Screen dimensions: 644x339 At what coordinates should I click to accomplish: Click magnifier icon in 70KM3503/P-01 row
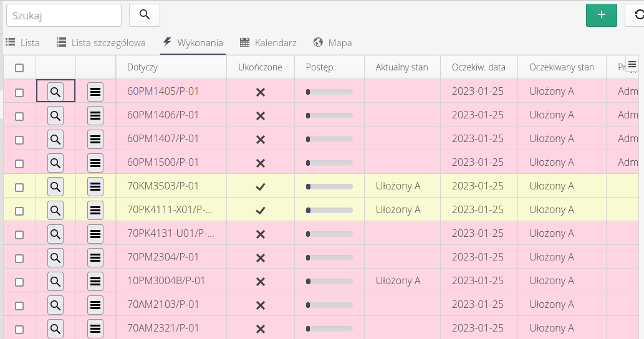(x=55, y=186)
